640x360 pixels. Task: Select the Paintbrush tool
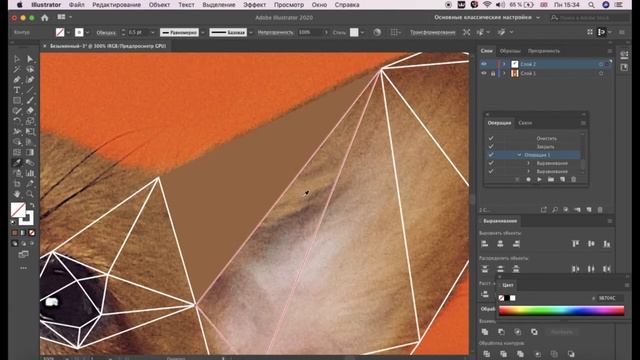[30, 100]
